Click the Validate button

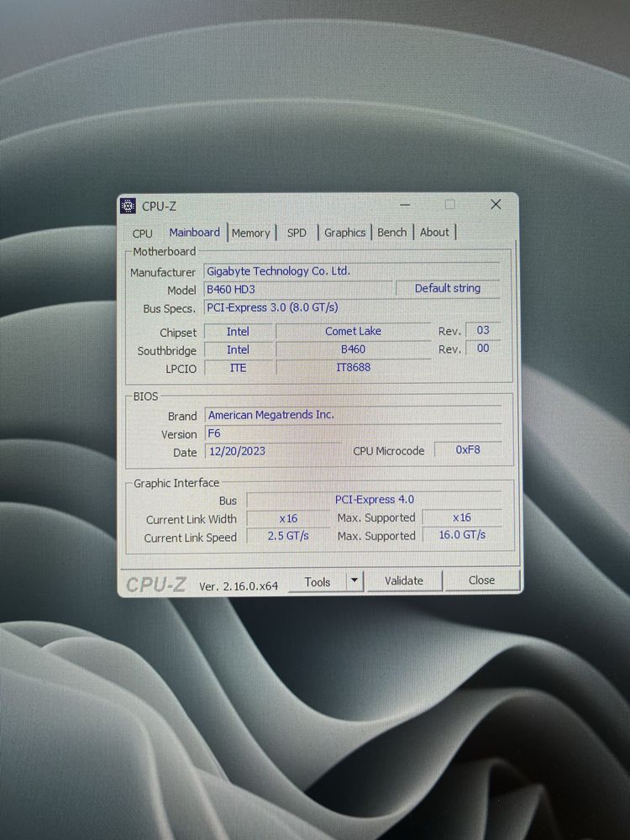pyautogui.click(x=404, y=580)
